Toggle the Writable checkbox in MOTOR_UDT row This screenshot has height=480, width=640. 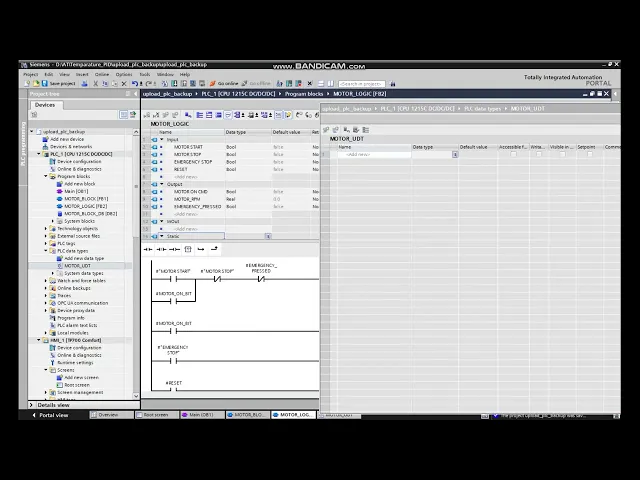click(x=539, y=154)
